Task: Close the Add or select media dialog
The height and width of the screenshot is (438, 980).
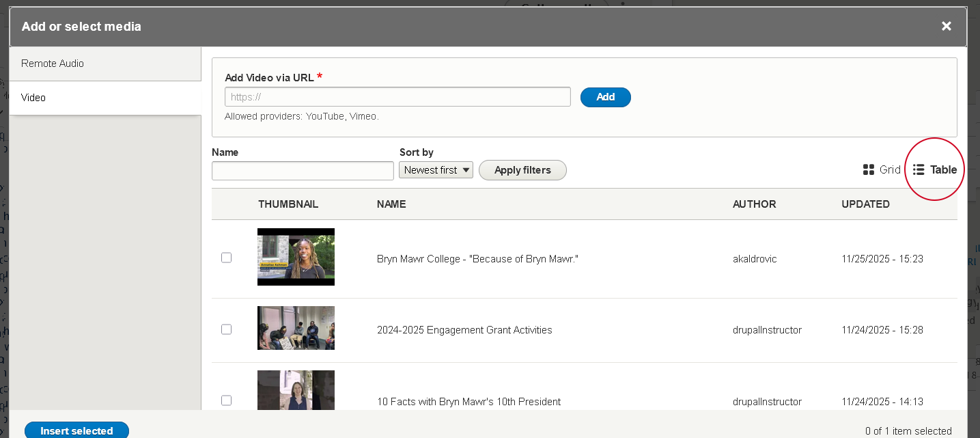Action: pyautogui.click(x=946, y=26)
